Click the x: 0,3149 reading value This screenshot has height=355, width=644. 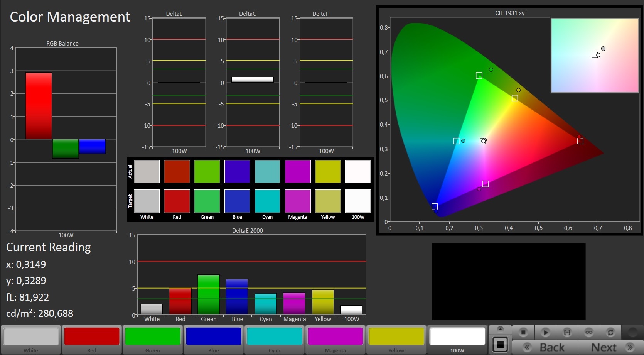26,264
